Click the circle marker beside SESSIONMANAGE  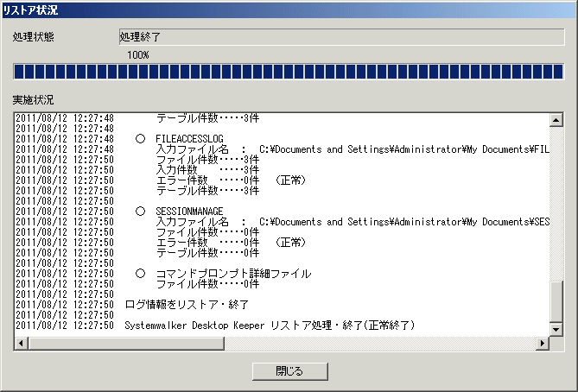pos(140,211)
